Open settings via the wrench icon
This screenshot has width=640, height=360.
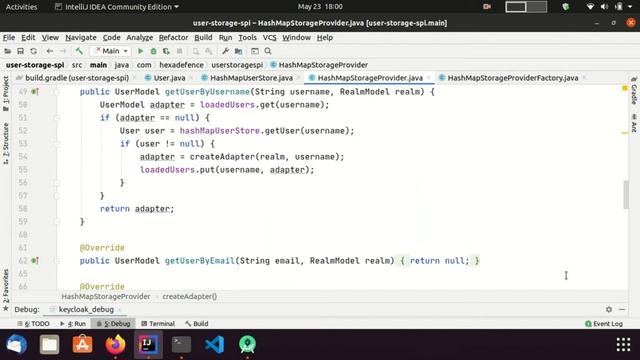[225, 51]
